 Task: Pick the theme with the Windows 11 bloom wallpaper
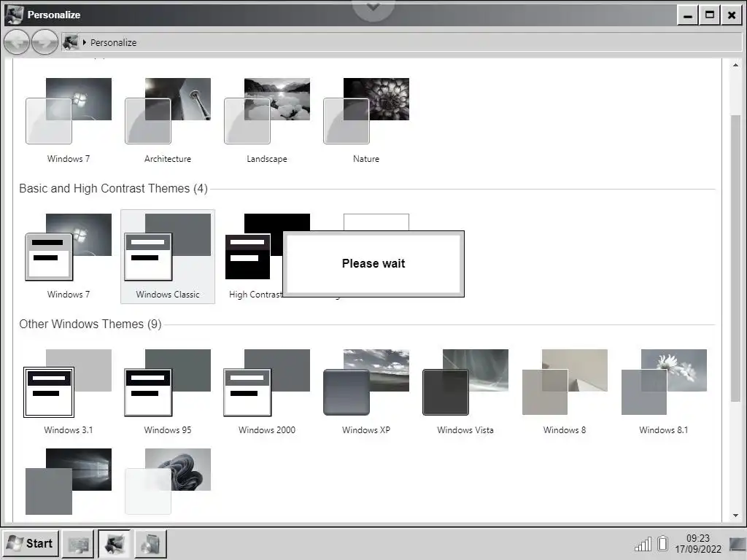[168, 481]
